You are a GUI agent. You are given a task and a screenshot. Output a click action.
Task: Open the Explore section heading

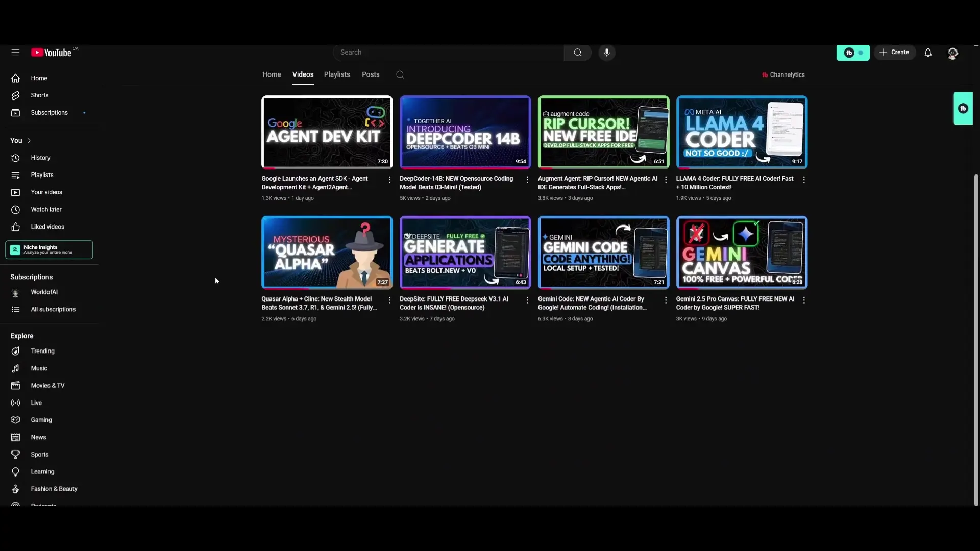pos(21,336)
